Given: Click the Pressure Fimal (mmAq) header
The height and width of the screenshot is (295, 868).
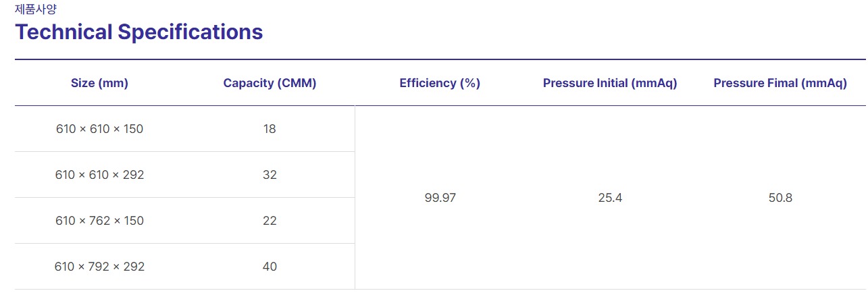Looking at the screenshot, I should click(x=780, y=83).
